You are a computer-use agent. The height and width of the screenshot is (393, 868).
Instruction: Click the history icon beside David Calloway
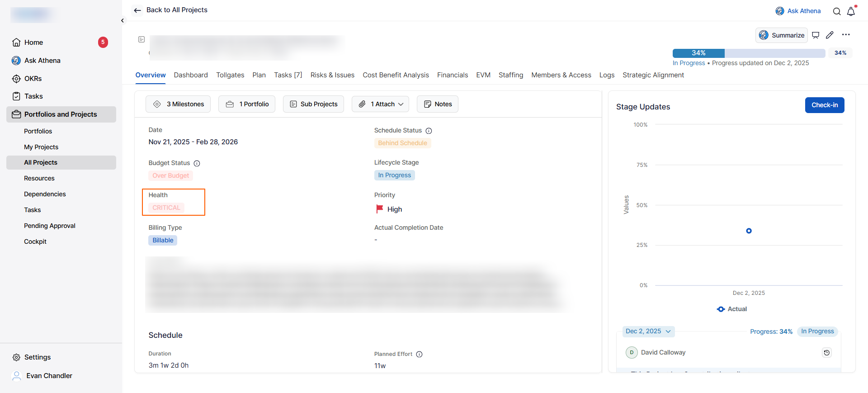pos(826,353)
